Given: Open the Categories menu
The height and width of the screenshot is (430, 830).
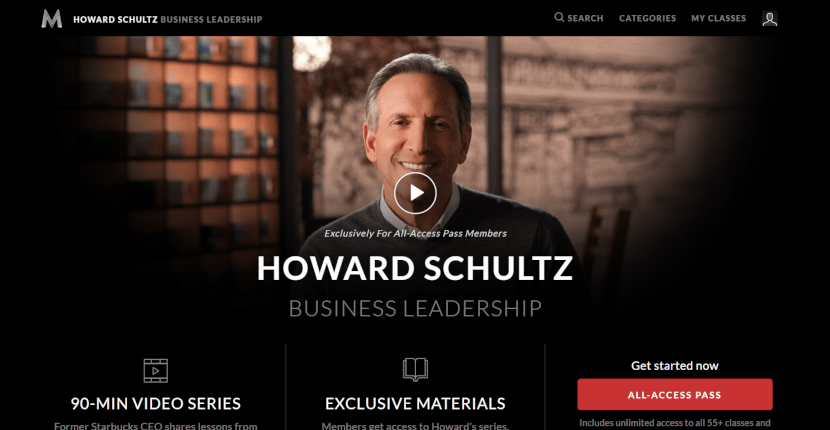Looking at the screenshot, I should click(647, 18).
